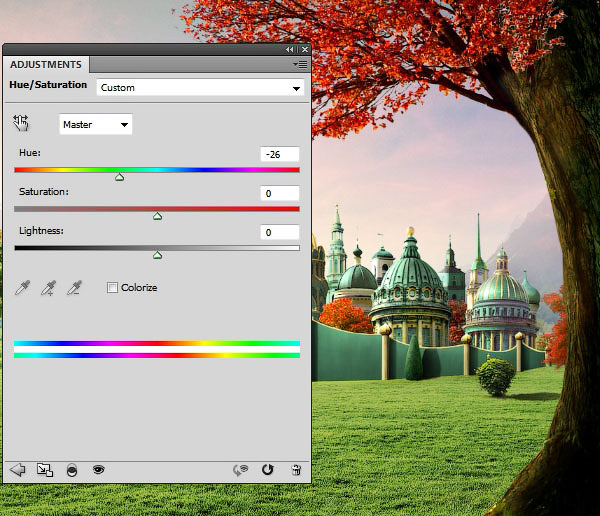Screen dimensions: 600x516
Task: Click the view previous state icon
Action: point(239,469)
